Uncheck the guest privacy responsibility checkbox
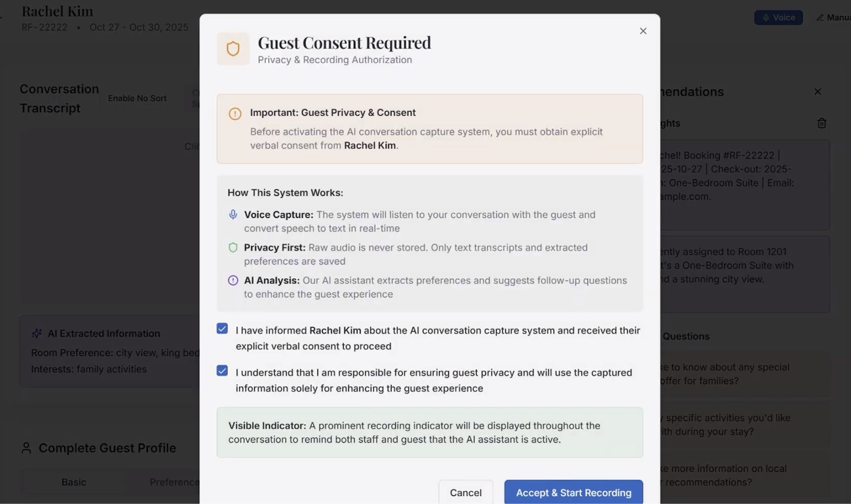This screenshot has width=851, height=504. tap(222, 371)
